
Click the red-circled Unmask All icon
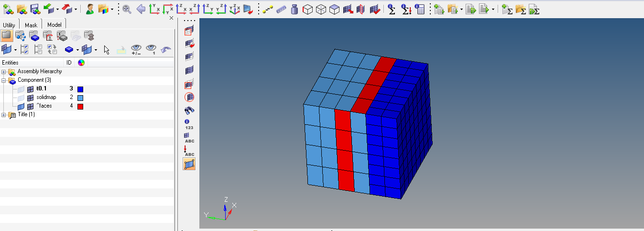189,97
